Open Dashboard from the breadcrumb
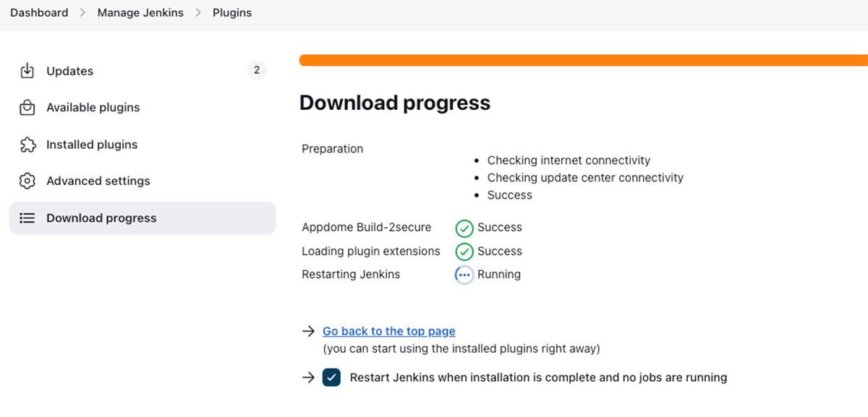 39,12
